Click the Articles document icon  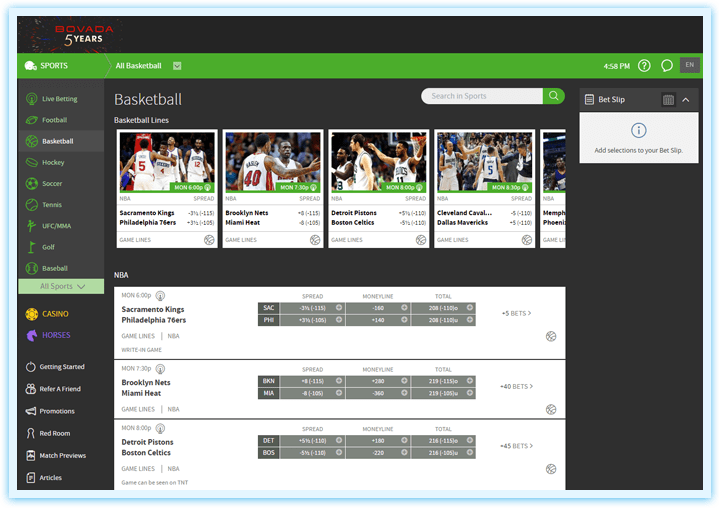click(31, 478)
